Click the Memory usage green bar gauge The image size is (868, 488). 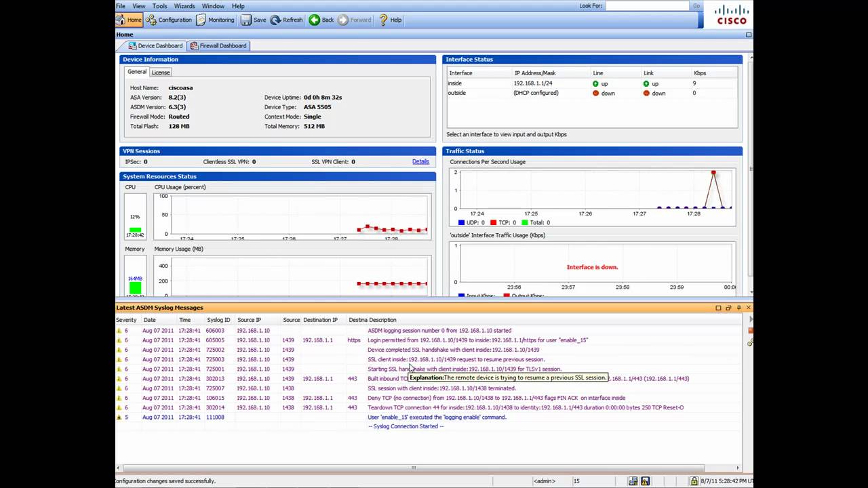[136, 289]
